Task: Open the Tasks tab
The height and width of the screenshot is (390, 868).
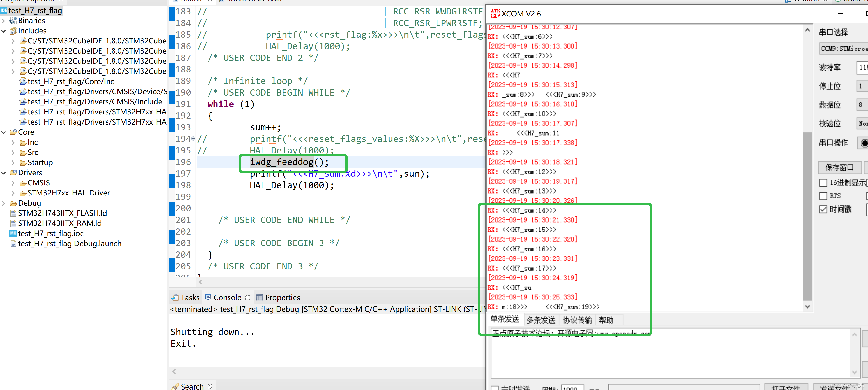Action: (186, 298)
